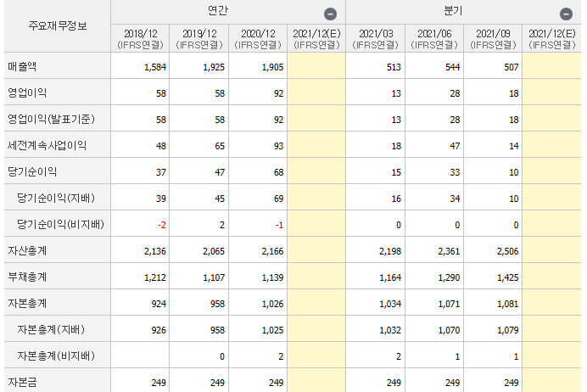Image resolution: width=587 pixels, height=392 pixels.
Task: Click the 47 pre-tax value for 2021/06
Action: 455,146
